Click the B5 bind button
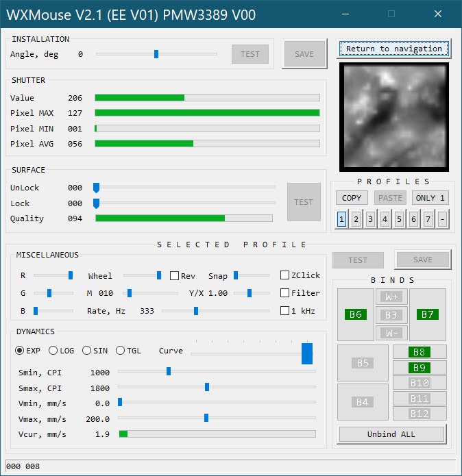The image size is (462, 476). point(363,363)
